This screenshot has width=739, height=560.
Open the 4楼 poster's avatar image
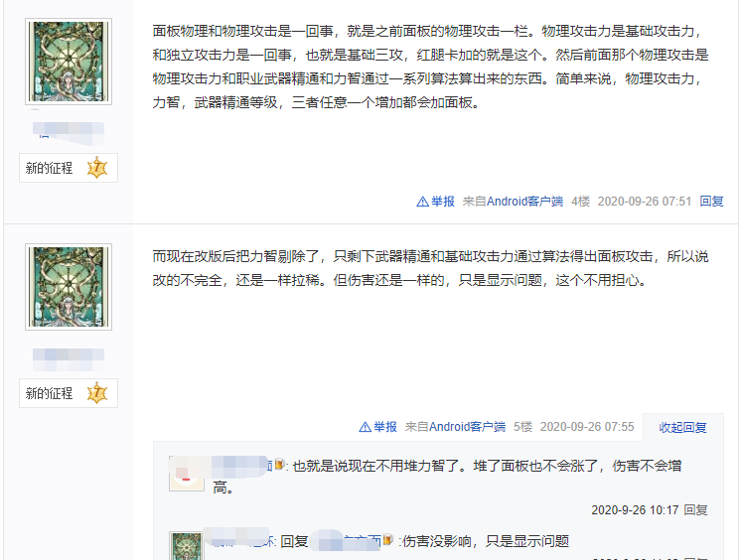click(x=69, y=62)
